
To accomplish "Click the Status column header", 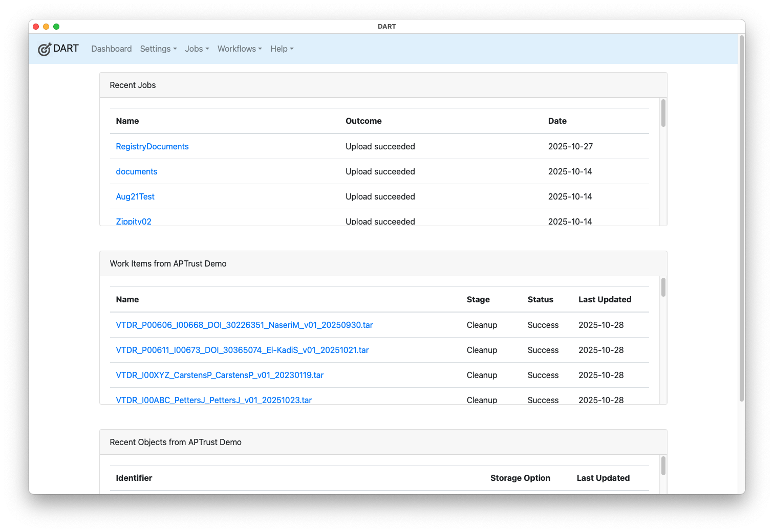I will (x=540, y=299).
